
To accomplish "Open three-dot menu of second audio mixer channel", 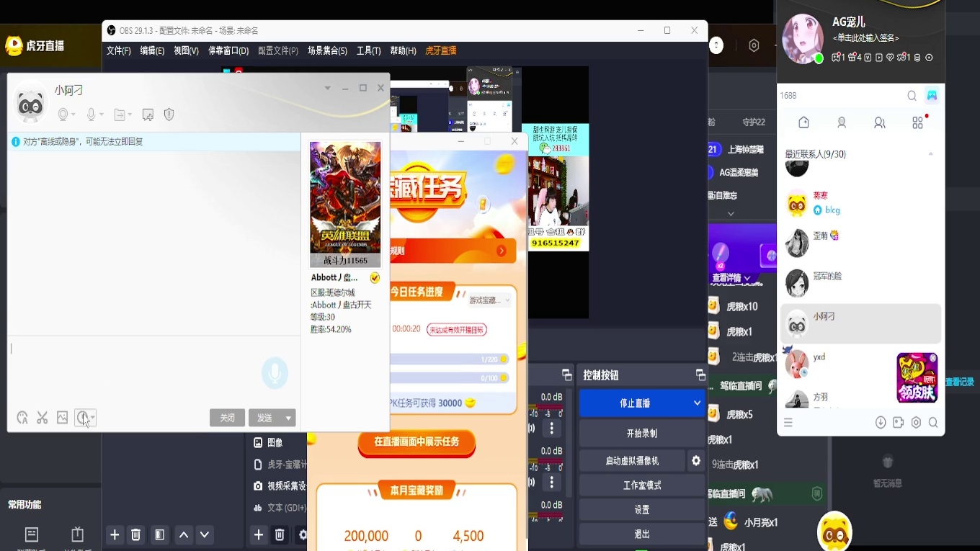I will point(552,482).
